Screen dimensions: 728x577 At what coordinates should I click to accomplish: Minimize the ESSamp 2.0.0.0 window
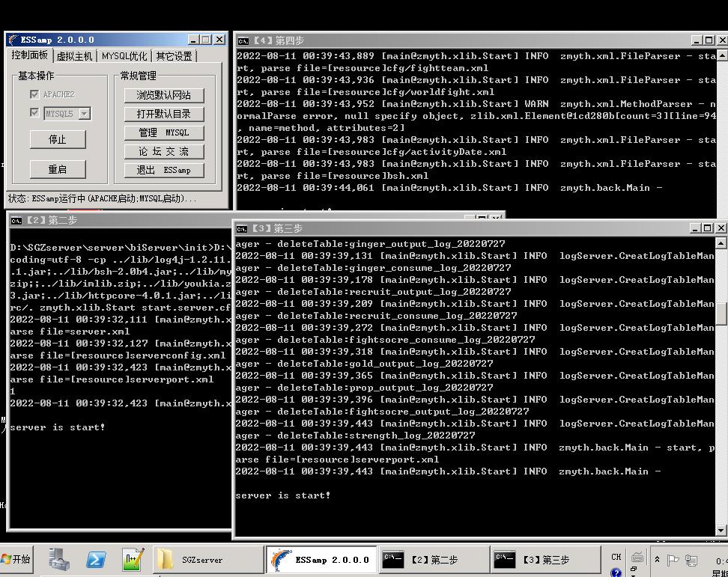pyautogui.click(x=193, y=40)
